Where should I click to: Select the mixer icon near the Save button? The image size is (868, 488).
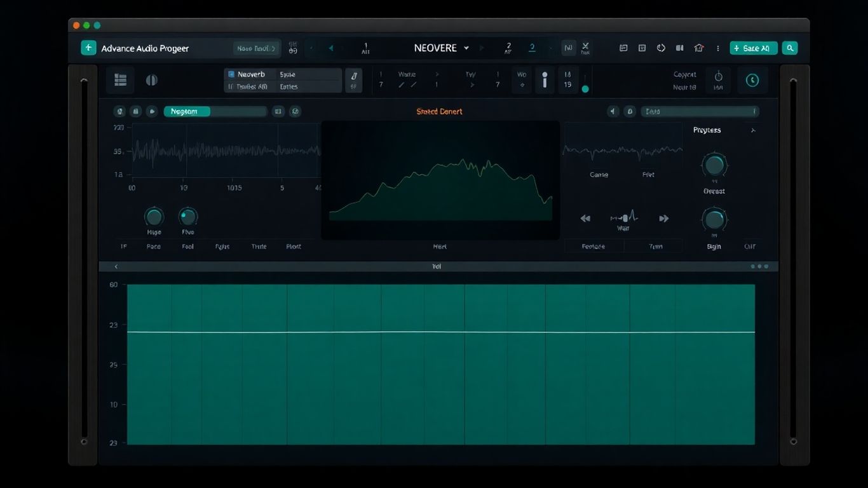click(679, 48)
